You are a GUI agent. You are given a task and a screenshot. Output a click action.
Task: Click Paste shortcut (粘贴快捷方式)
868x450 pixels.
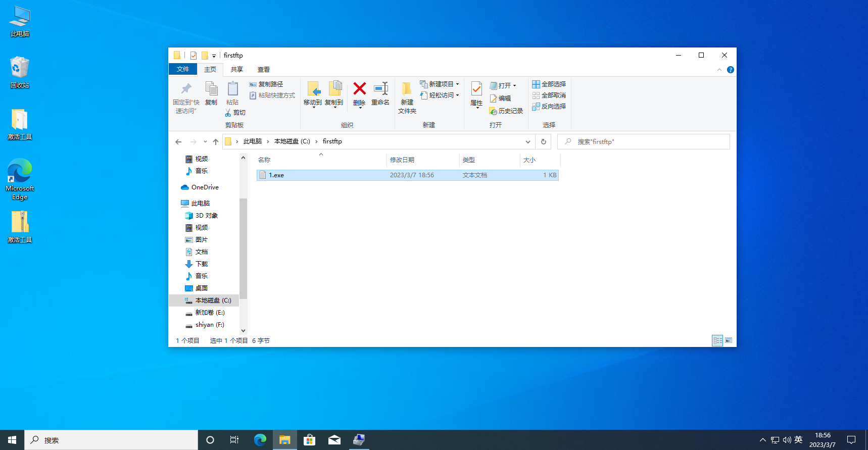click(272, 95)
